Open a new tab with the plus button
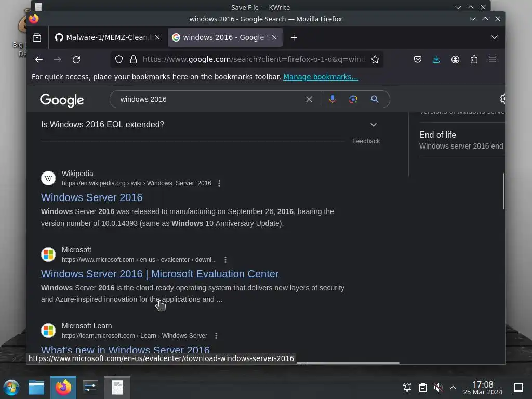 pyautogui.click(x=294, y=37)
